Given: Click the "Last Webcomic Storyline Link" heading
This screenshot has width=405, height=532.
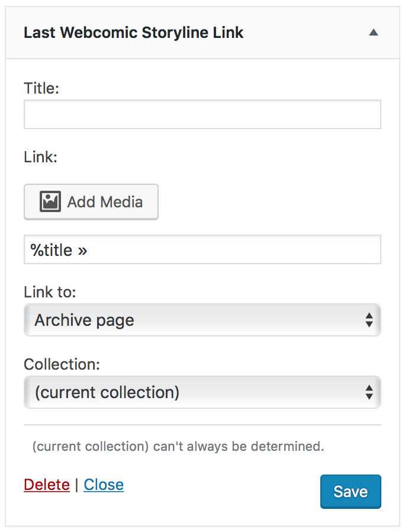Looking at the screenshot, I should (133, 33).
